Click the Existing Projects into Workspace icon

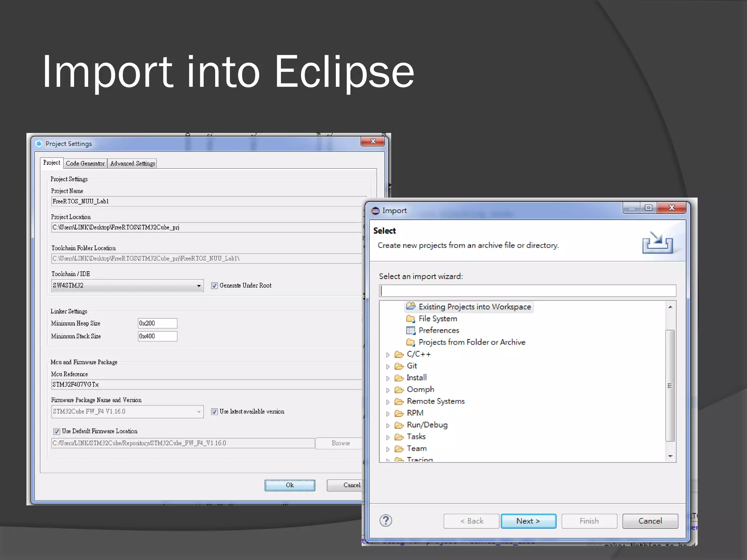[411, 306]
